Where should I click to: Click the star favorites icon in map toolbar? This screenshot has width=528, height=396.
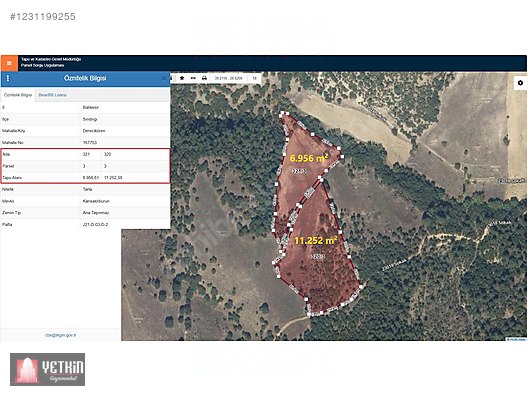click(182, 78)
